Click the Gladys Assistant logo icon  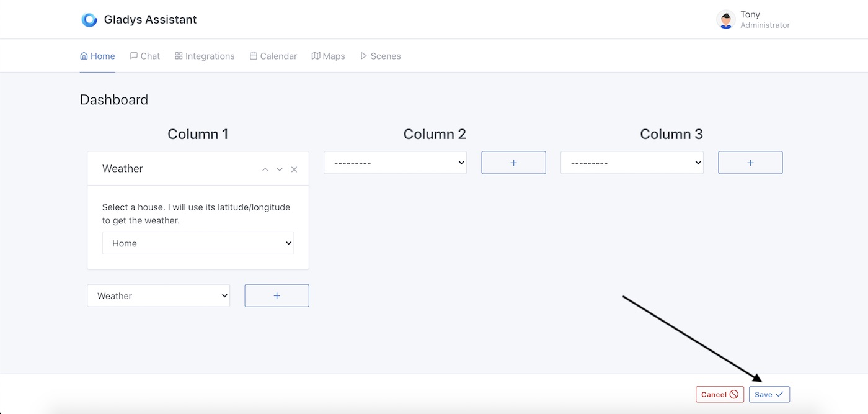(89, 19)
